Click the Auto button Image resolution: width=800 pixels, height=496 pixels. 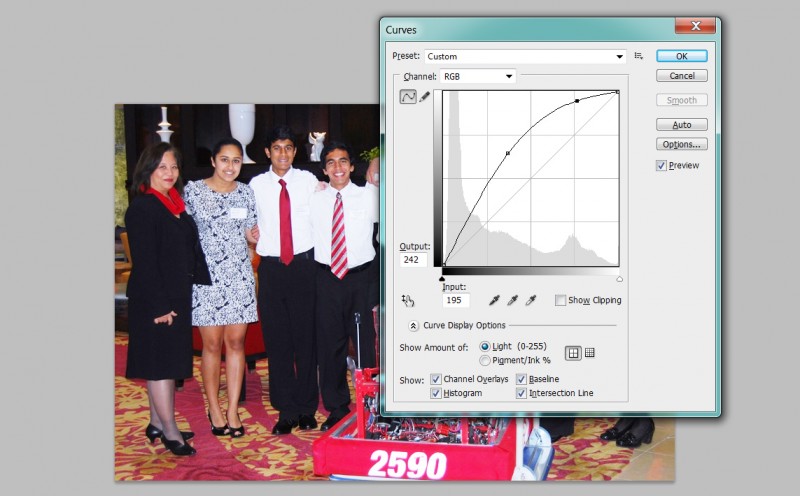coord(682,125)
